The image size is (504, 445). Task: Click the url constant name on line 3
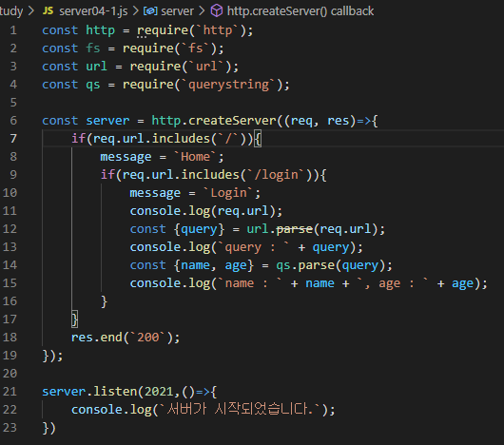[96, 67]
